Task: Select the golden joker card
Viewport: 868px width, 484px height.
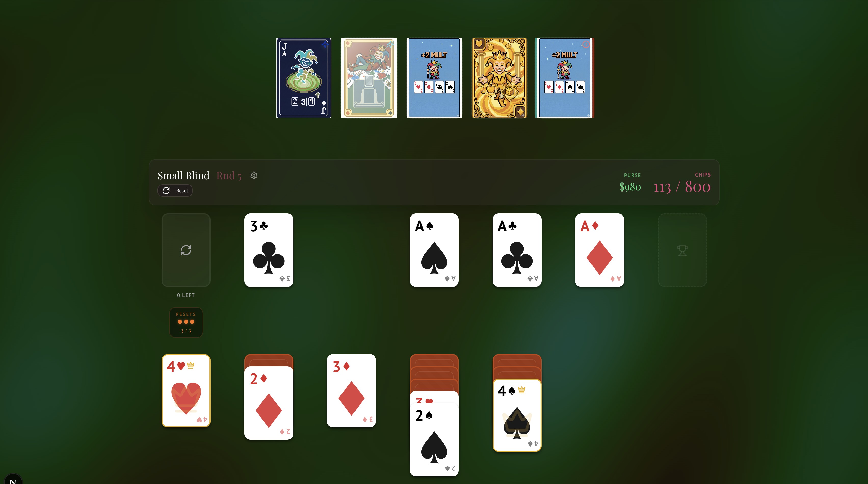Action: tap(499, 78)
